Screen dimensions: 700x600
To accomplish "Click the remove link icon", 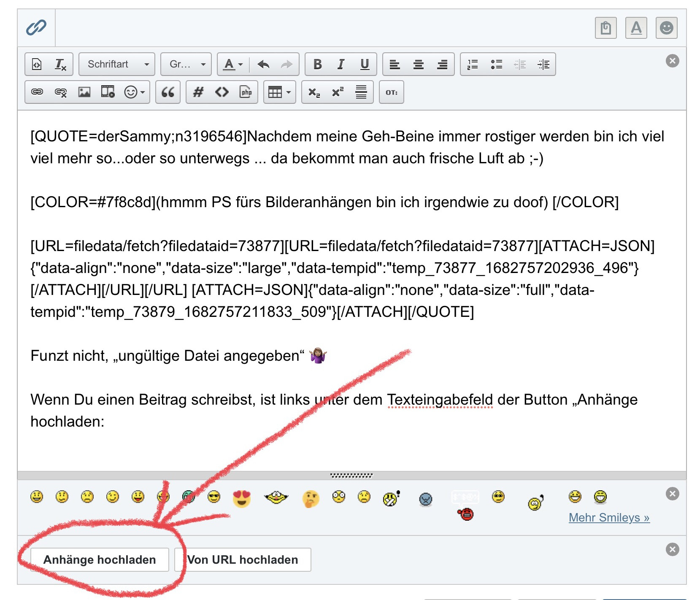I will point(61,92).
